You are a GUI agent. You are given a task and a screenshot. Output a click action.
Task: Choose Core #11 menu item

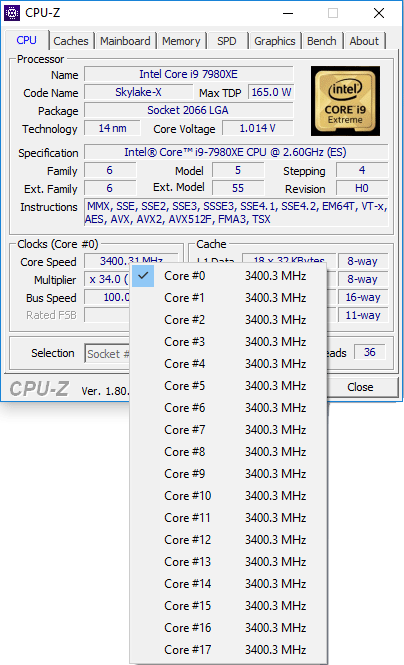pyautogui.click(x=228, y=518)
